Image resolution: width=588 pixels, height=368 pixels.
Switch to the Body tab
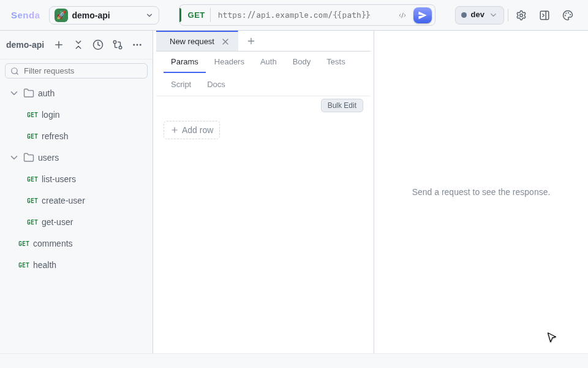[301, 62]
